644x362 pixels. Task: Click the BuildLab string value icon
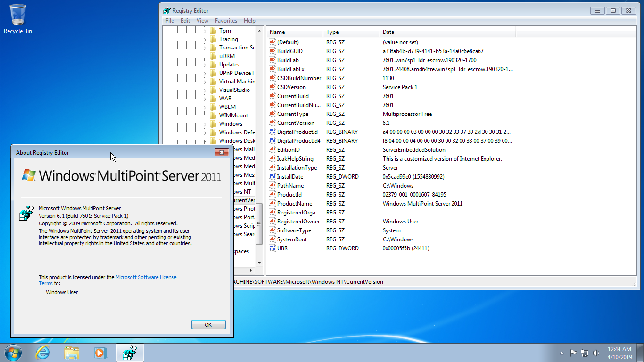(272, 60)
